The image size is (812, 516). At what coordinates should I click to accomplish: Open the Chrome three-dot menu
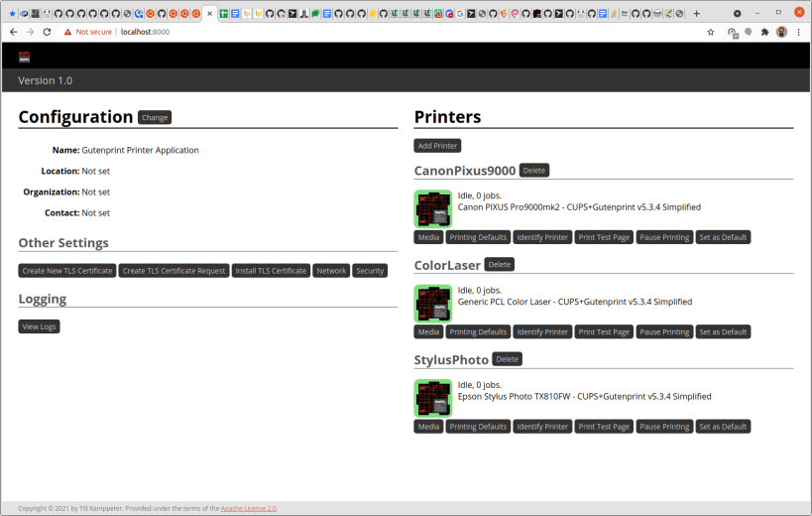(x=798, y=32)
